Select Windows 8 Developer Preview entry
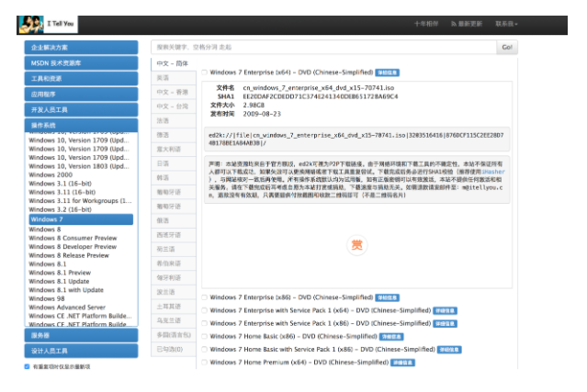The image size is (587, 392). pyautogui.click(x=73, y=247)
